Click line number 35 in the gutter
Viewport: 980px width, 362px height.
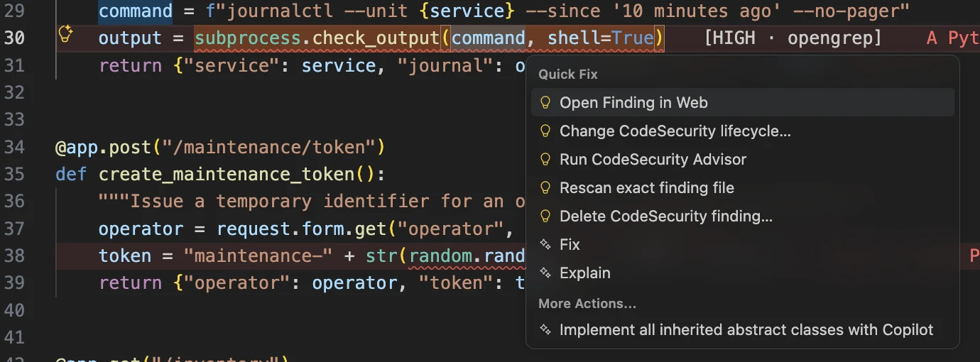[x=14, y=174]
